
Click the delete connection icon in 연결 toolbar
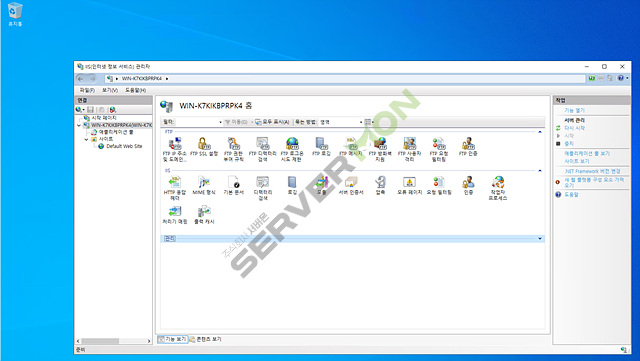coord(113,109)
